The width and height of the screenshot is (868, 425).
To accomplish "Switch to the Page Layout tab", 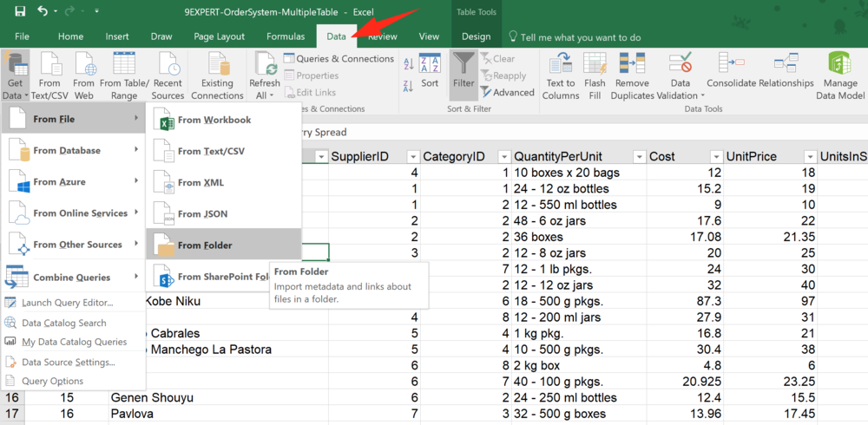I will [x=220, y=36].
